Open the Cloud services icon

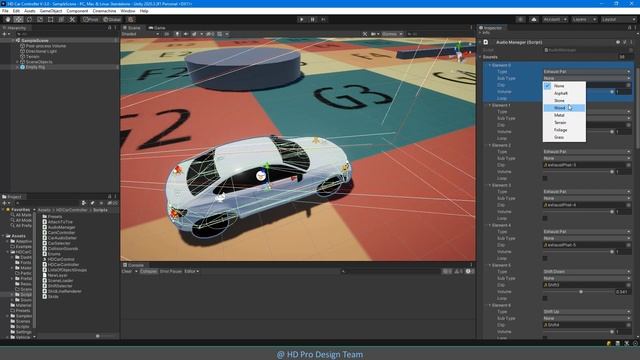[x=533, y=19]
